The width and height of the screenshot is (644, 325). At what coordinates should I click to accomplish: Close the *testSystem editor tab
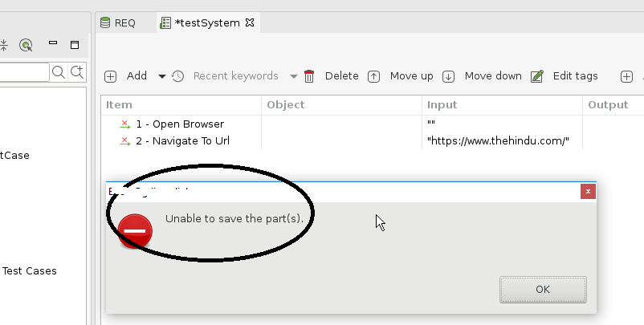[250, 22]
